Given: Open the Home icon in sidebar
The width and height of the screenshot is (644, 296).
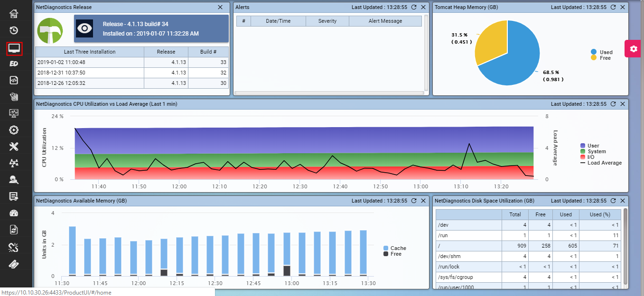Looking at the screenshot, I should (14, 14).
